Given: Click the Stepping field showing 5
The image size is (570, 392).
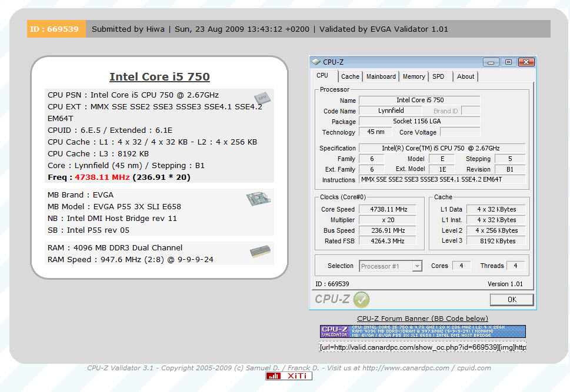Looking at the screenshot, I should tap(510, 159).
